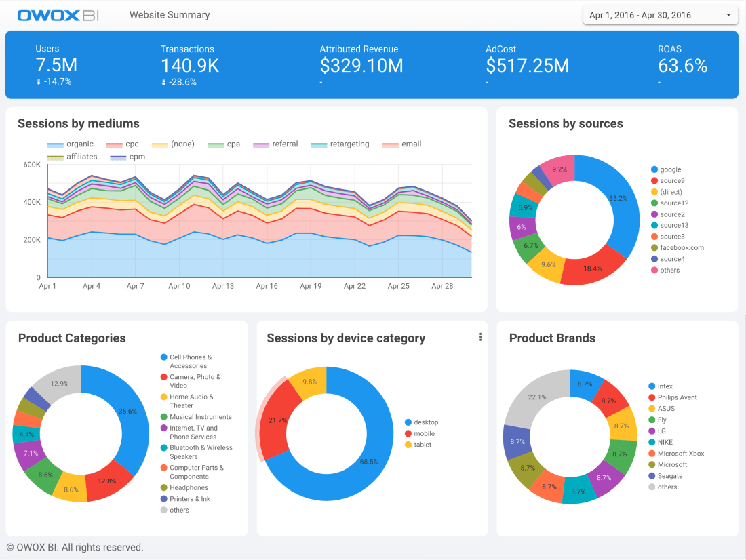Click the mobile legend entry
This screenshot has height=560, width=746.
point(420,433)
